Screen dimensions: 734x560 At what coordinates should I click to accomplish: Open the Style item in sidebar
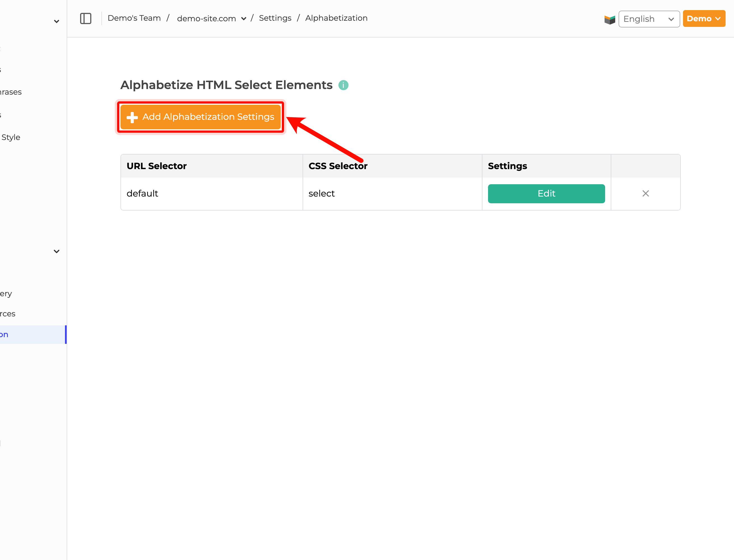point(11,137)
